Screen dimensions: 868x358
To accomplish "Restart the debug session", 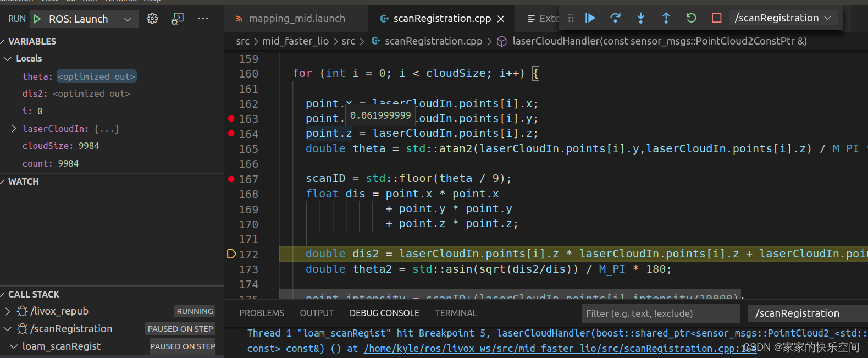I will 692,18.
